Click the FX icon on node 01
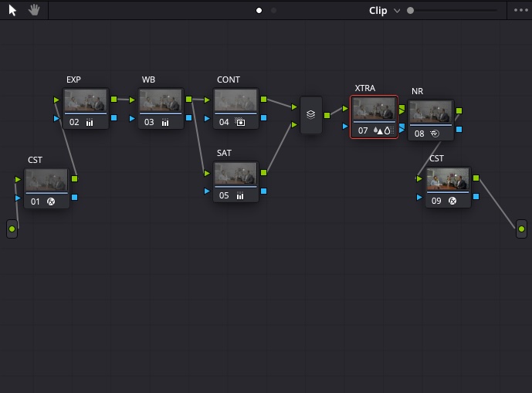The image size is (532, 393). (x=51, y=202)
